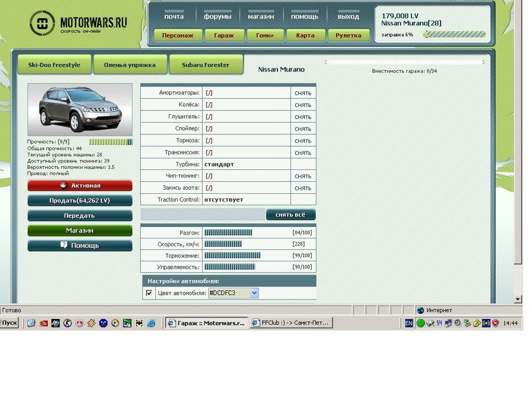
Task: Open the eye icon program in quick launch
Action: 127,323
